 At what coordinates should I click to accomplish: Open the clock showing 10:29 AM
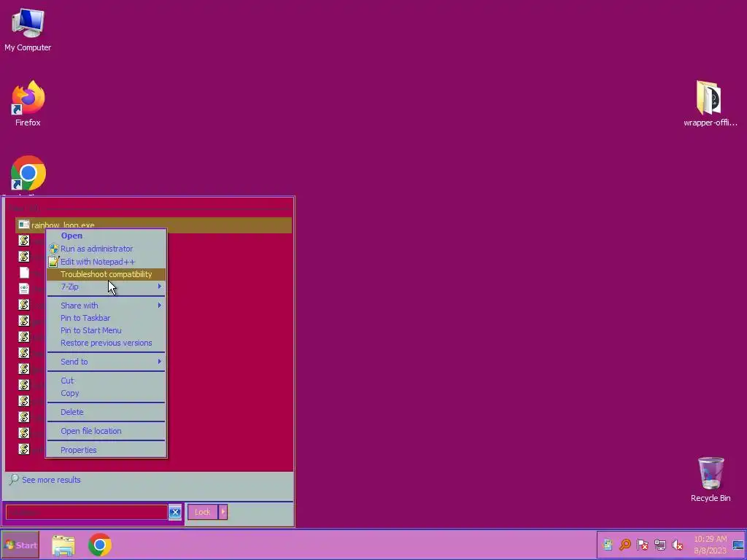point(710,545)
